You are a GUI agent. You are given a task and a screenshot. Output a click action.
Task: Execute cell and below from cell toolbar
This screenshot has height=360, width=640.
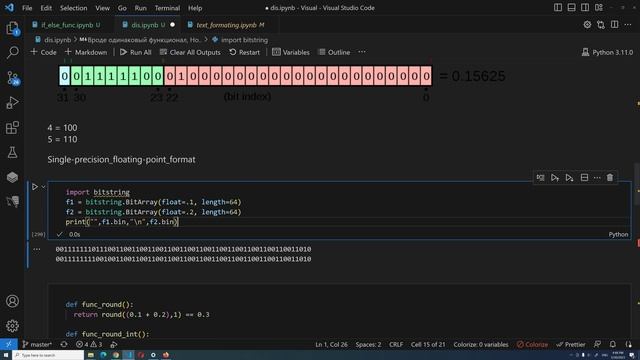[569, 178]
